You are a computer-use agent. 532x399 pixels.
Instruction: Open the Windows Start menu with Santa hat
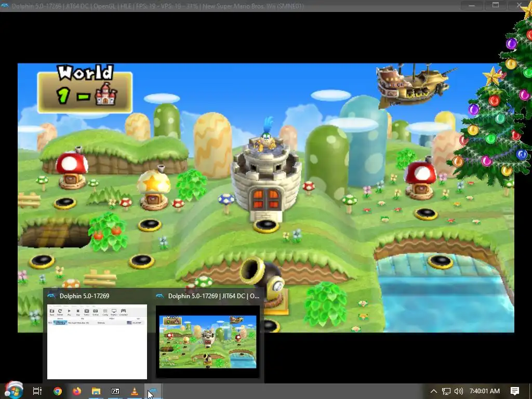(14, 390)
